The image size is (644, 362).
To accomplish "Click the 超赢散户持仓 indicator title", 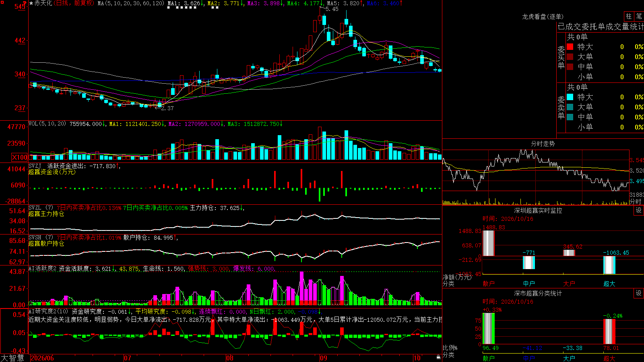I will [x=46, y=244].
